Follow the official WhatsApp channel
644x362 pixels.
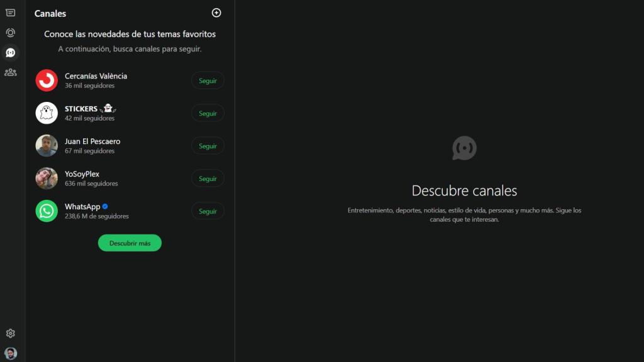[x=208, y=211]
